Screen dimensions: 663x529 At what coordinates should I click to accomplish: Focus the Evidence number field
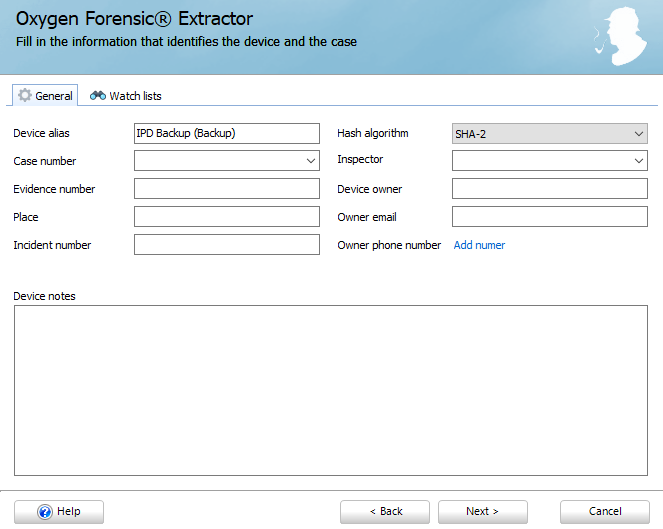tap(227, 189)
